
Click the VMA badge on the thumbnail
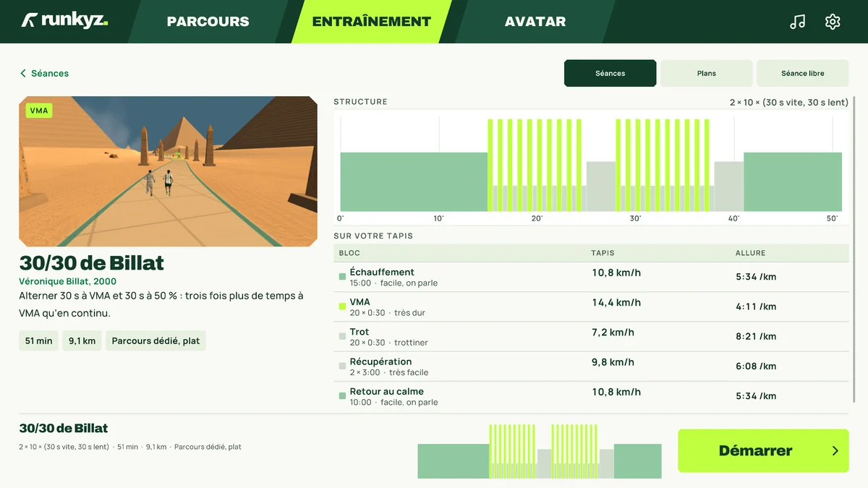coord(39,111)
